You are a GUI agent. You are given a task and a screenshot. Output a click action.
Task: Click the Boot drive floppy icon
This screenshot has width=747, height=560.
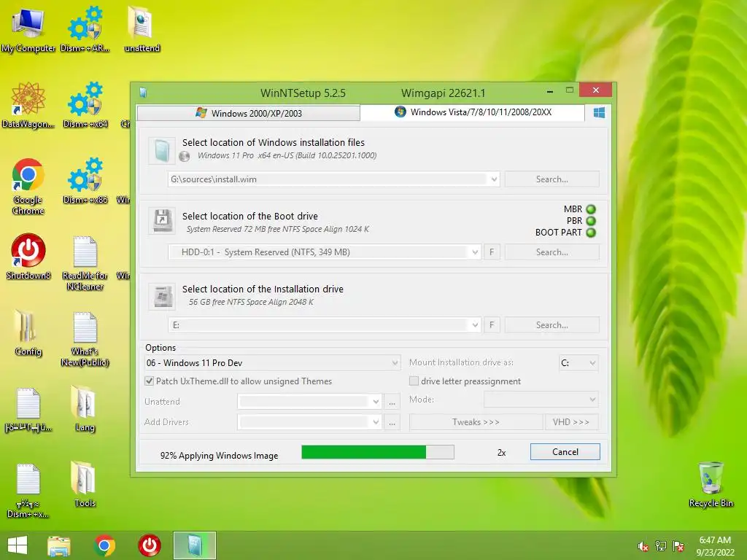click(162, 220)
